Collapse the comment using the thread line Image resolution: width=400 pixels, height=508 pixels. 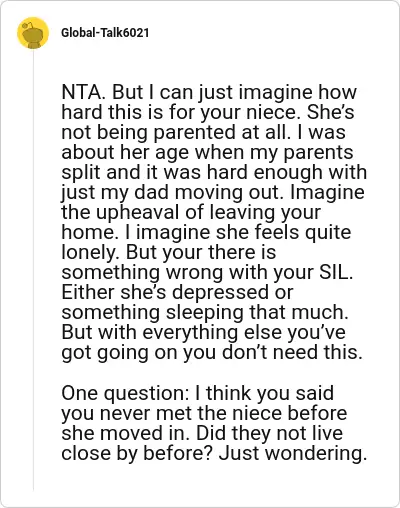[33, 270]
